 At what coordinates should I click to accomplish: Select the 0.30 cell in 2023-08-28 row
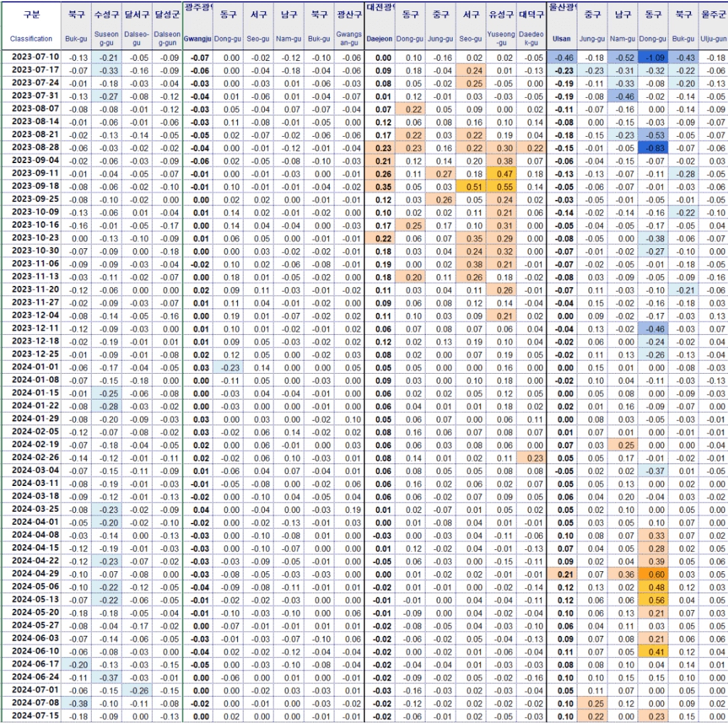pos(501,148)
